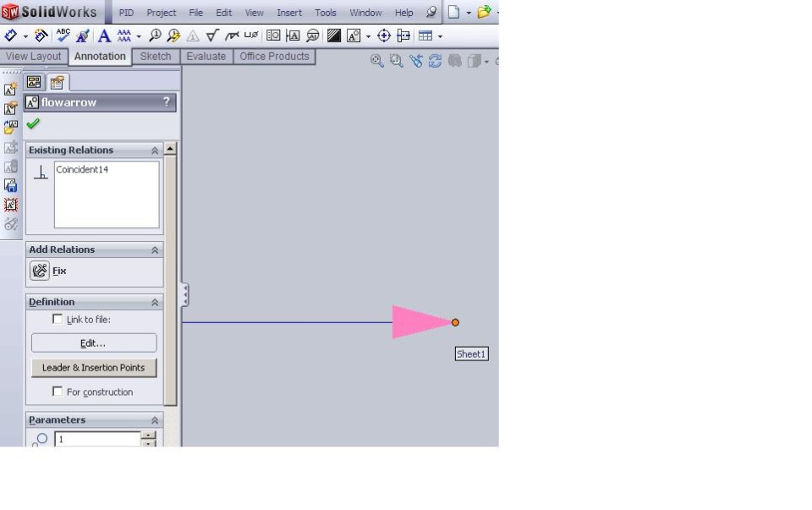Open the New document dropdown arrow

coord(469,13)
